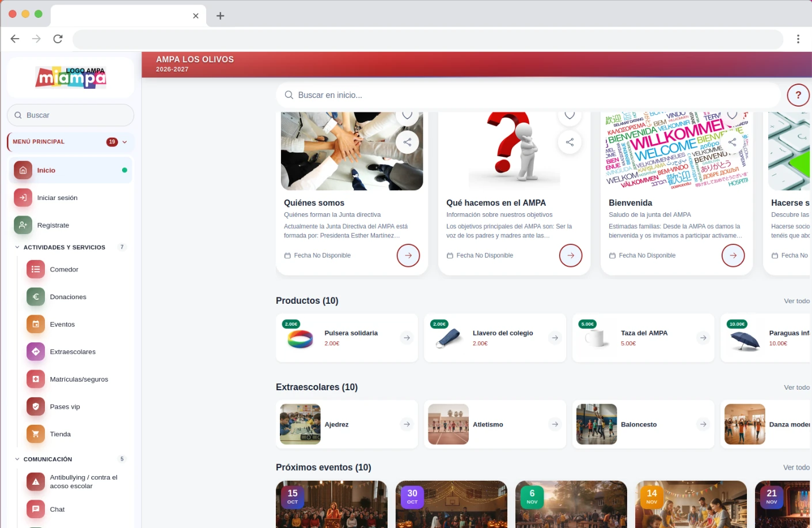The image size is (812, 528).
Task: Open the Ajedrez extraescolar thumbnail
Action: (x=300, y=424)
